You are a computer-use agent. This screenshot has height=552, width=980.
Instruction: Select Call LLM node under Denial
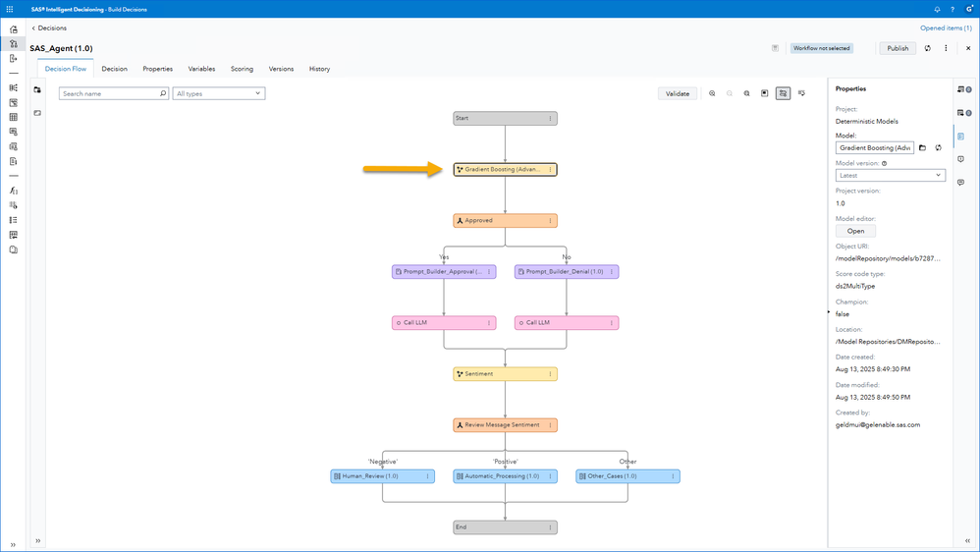(567, 322)
